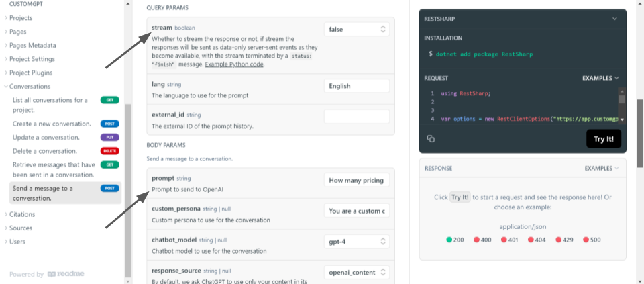Show the 400 response example
Screen dimensions: 644x284
click(x=482, y=240)
